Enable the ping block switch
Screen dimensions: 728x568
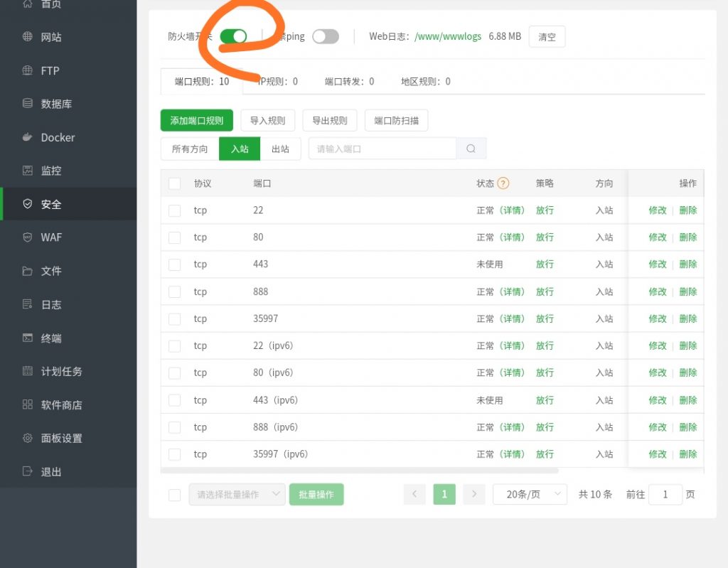(326, 36)
